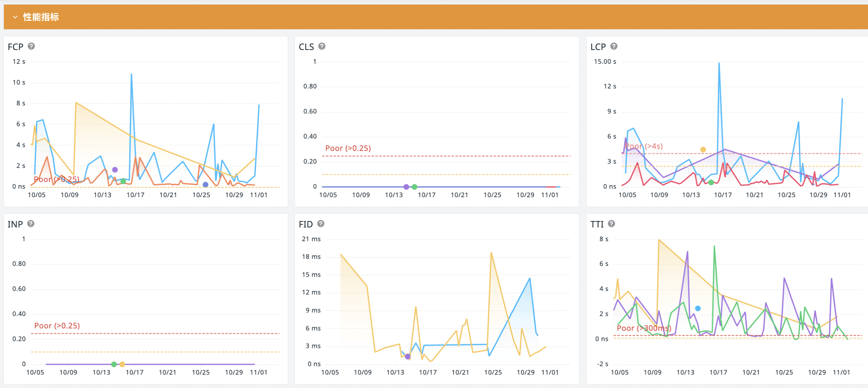The height and width of the screenshot is (388, 868).
Task: Click the purple data point in FCP chart
Action: [115, 170]
